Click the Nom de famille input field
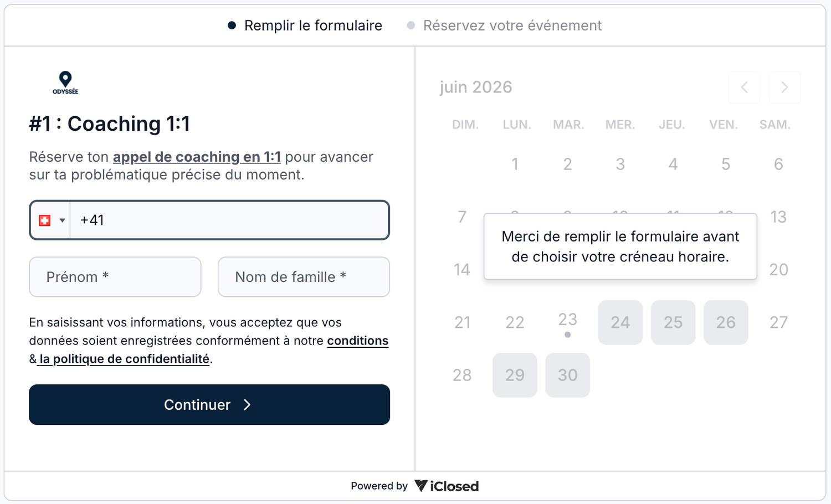Image resolution: width=831 pixels, height=504 pixels. (x=304, y=277)
